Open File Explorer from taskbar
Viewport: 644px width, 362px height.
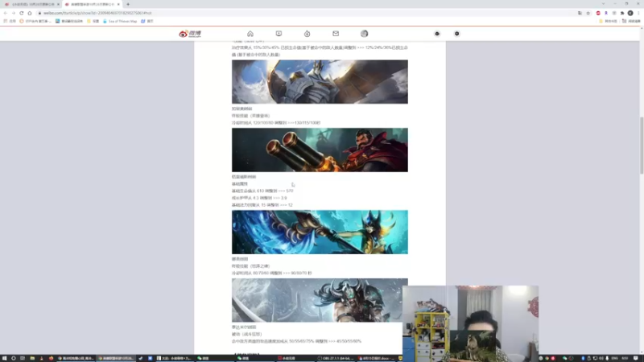[x=32, y=358]
